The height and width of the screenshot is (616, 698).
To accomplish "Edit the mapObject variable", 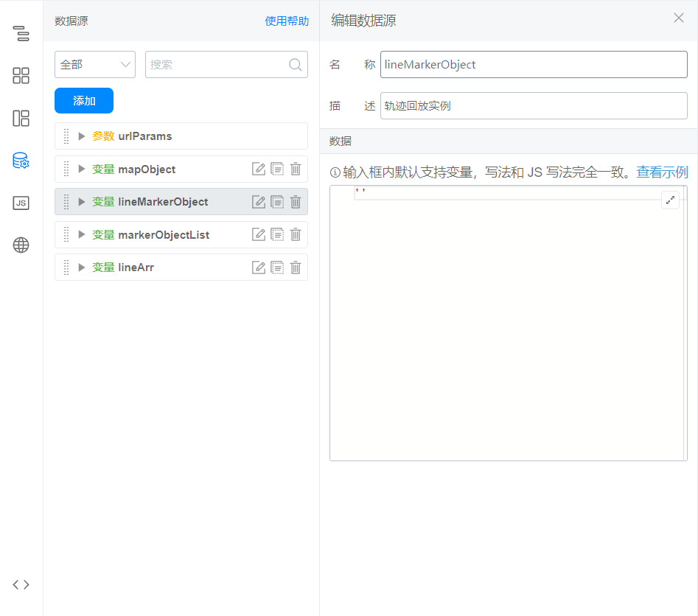I will [259, 169].
